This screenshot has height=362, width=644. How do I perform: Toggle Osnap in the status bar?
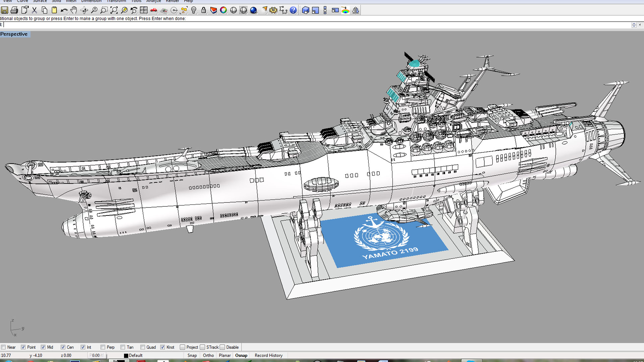coord(241,356)
